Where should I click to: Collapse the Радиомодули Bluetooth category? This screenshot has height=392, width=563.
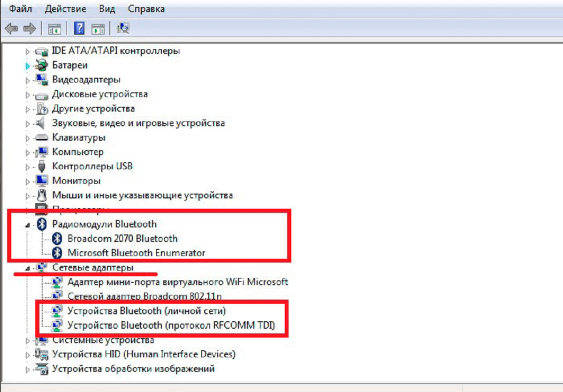[x=27, y=225]
